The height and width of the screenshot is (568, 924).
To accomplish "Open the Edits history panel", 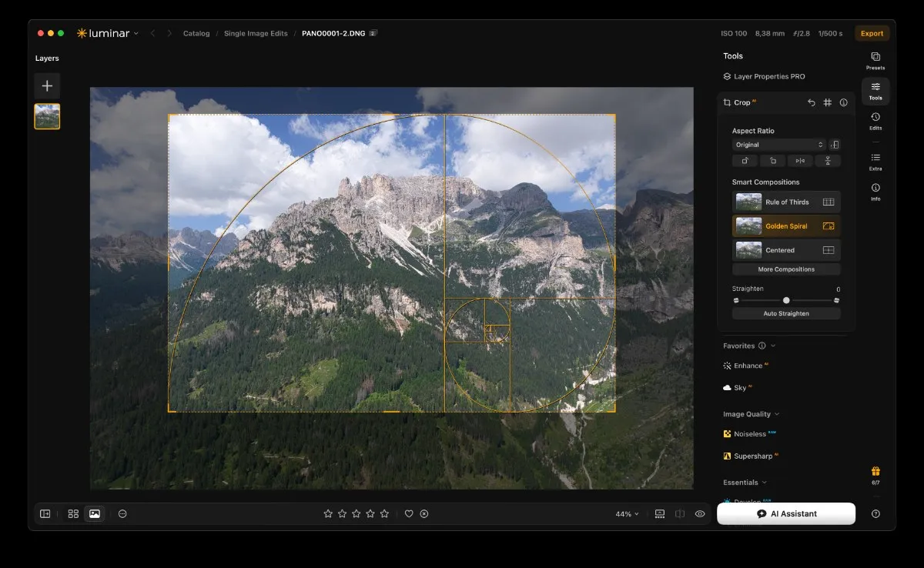I will point(875,121).
